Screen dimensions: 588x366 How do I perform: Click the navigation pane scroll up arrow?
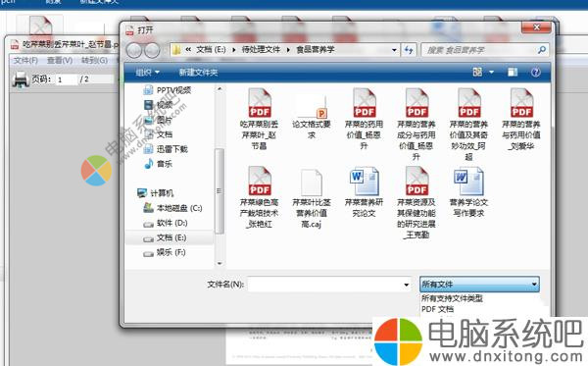(x=220, y=89)
